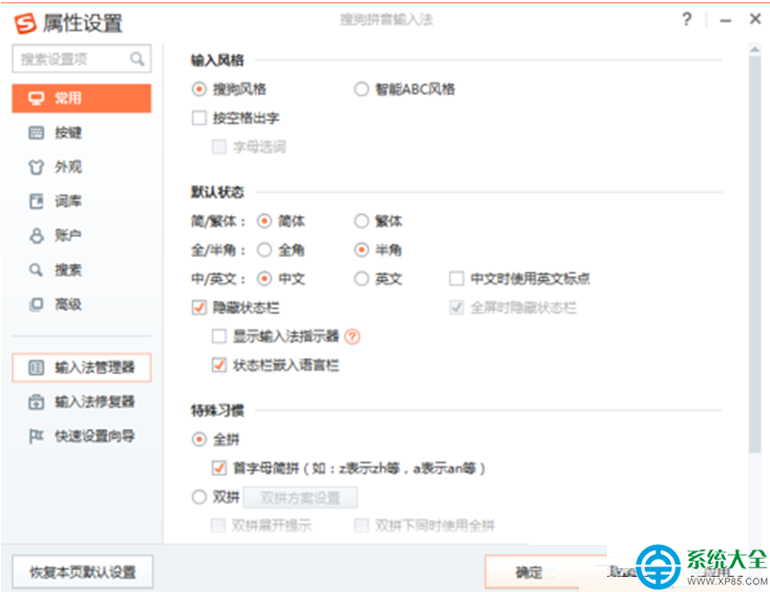Select 中文 as default language
This screenshot has width=770, height=592.
264,279
